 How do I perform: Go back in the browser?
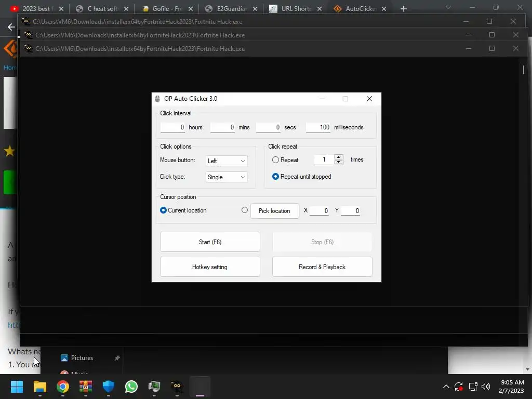coord(11,27)
